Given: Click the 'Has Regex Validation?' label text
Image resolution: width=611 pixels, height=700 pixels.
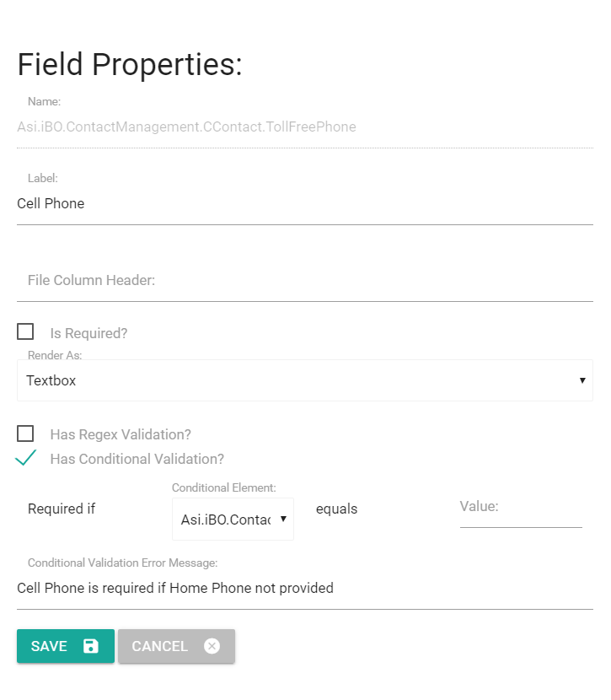Looking at the screenshot, I should point(121,434).
